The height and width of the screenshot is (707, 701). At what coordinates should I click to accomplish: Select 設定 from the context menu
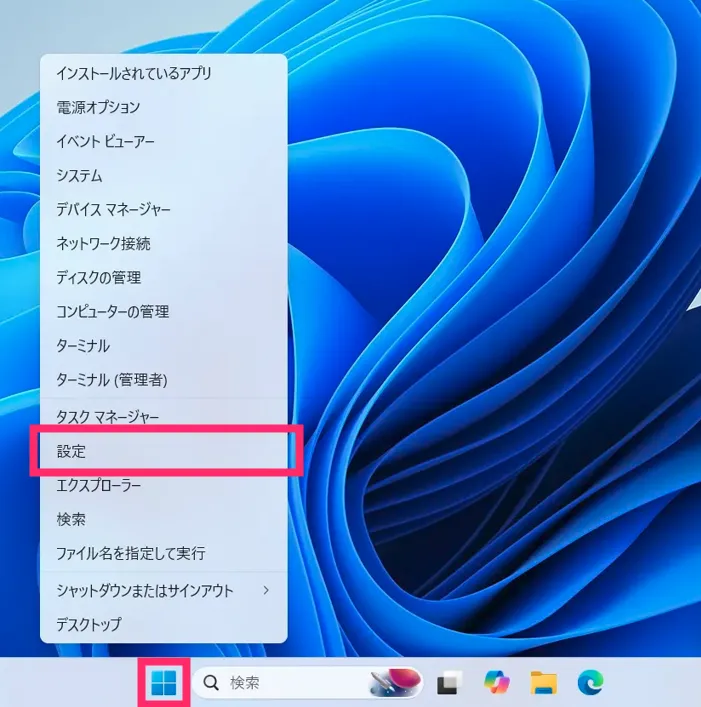point(163,451)
